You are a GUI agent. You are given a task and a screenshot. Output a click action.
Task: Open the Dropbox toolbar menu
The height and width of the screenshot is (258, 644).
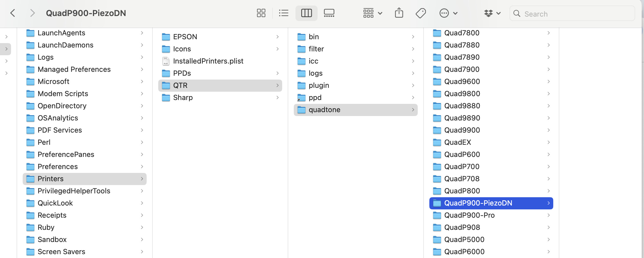pyautogui.click(x=492, y=13)
